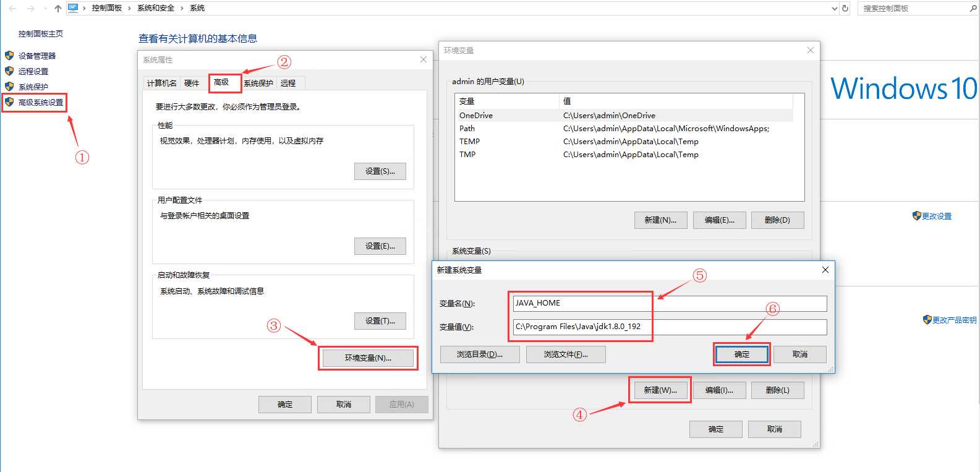Viewport: 980px width, 472px height.
Task: Select the OneDrive user variable row
Action: (x=624, y=116)
